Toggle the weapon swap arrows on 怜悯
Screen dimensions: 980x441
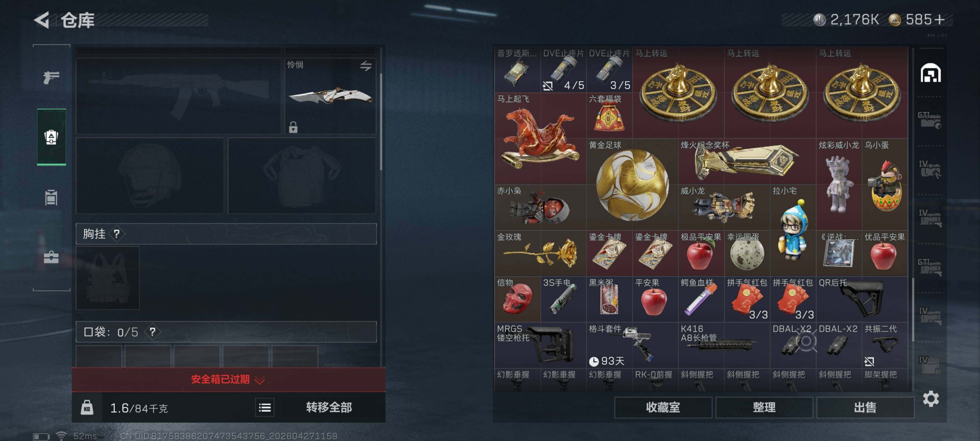click(366, 66)
